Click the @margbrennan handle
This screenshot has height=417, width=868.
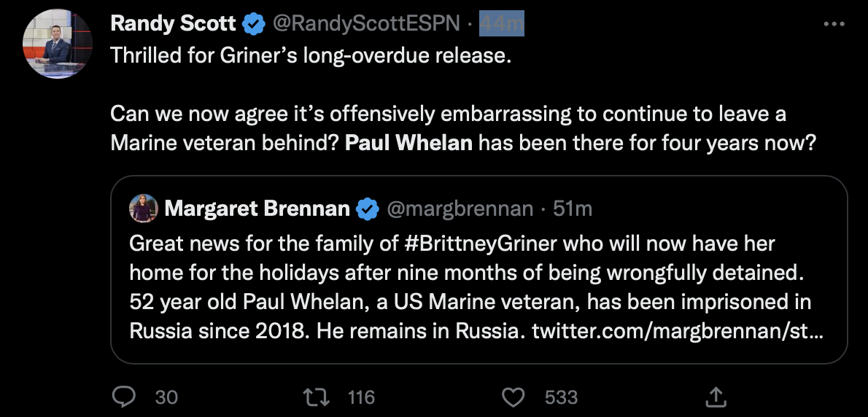coord(460,209)
